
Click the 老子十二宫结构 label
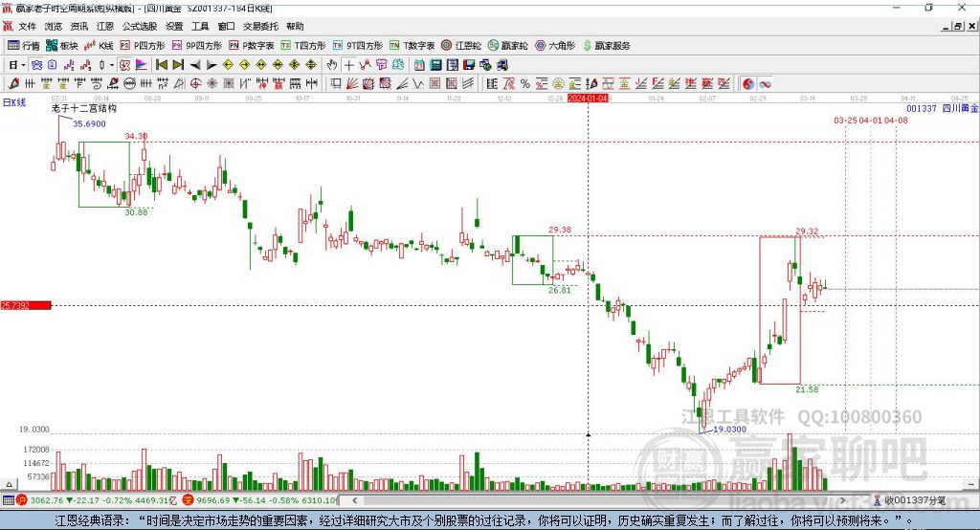[x=84, y=108]
